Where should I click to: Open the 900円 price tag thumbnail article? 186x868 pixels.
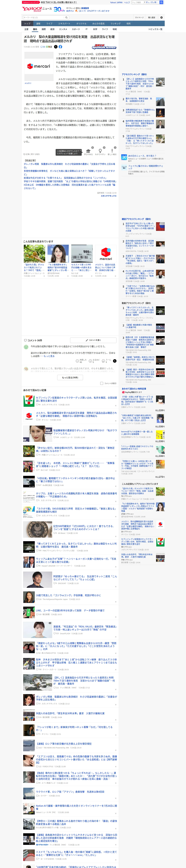tap(82, 254)
